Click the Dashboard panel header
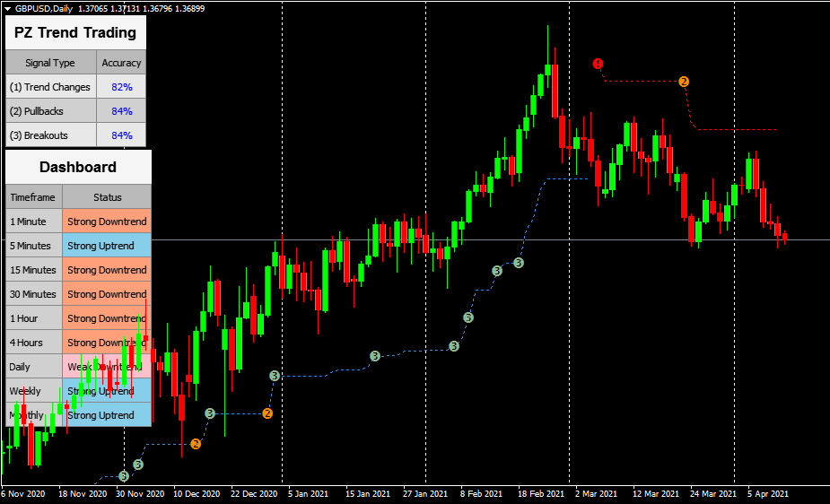 [78, 167]
